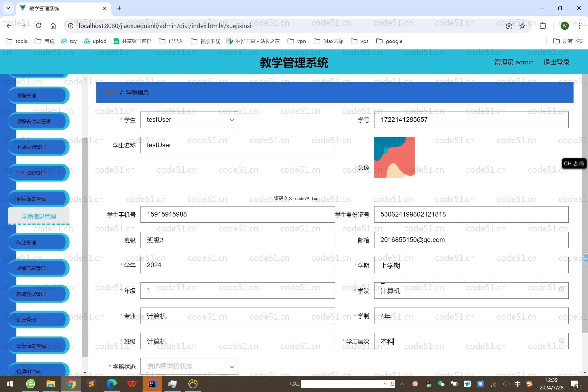Click the 学生名称 input field
This screenshot has height=392, width=588.
click(238, 145)
